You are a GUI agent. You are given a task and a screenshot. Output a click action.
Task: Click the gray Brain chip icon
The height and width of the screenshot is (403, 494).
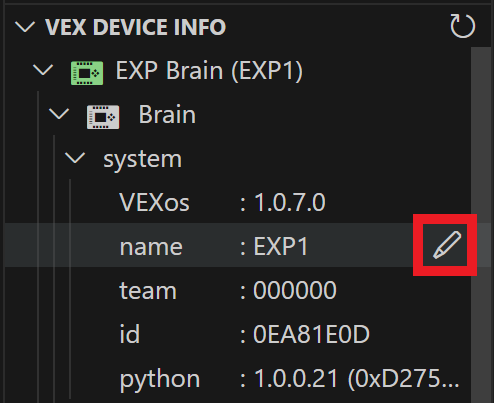click(103, 117)
